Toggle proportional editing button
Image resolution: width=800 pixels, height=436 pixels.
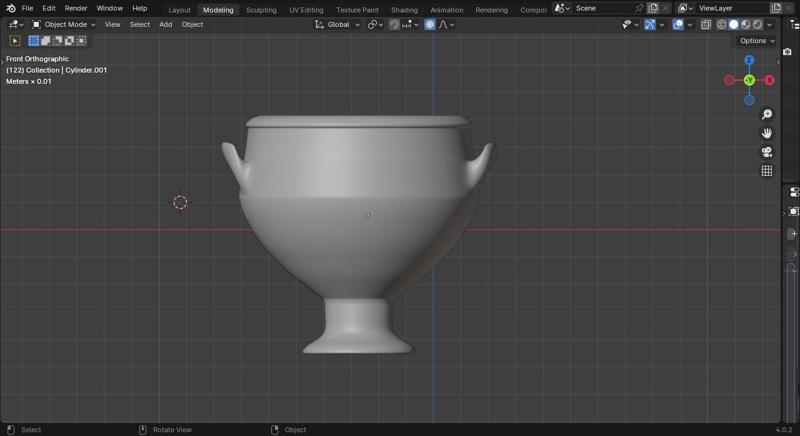pyautogui.click(x=430, y=24)
